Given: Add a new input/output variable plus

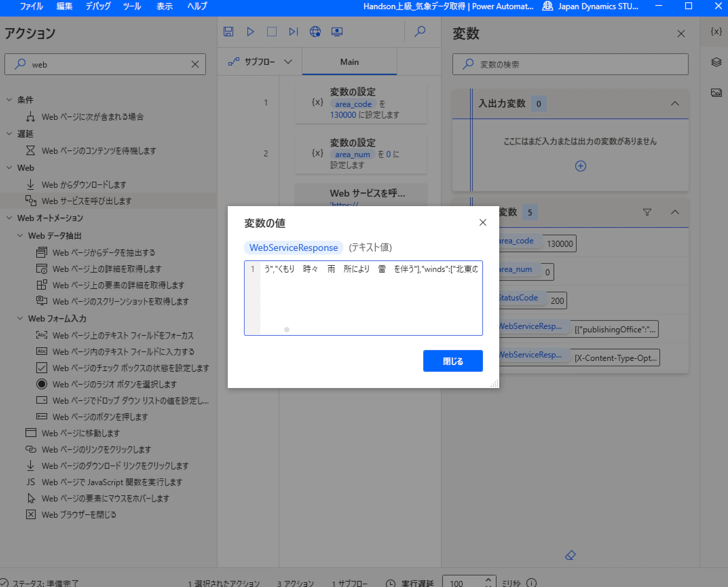Looking at the screenshot, I should tap(580, 166).
